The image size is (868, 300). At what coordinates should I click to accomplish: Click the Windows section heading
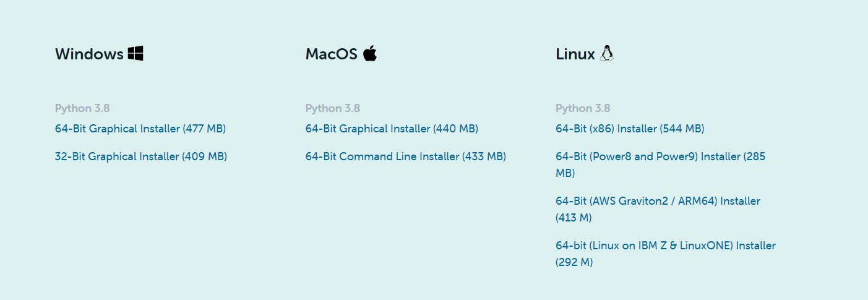[89, 54]
